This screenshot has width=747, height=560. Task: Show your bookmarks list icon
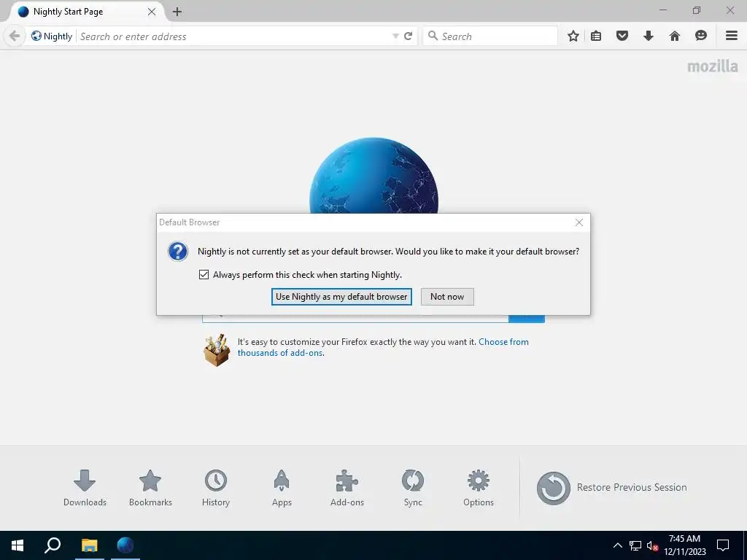coord(596,36)
